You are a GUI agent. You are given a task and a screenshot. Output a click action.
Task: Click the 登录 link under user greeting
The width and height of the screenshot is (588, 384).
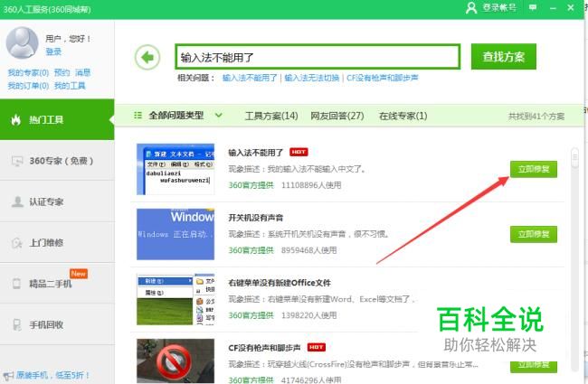53,52
